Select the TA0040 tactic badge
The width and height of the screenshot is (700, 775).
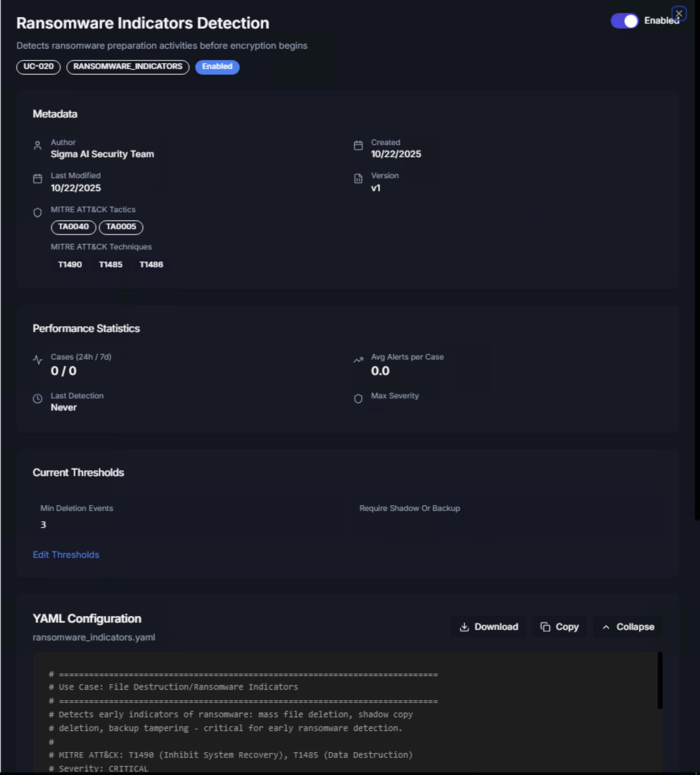[x=73, y=227]
